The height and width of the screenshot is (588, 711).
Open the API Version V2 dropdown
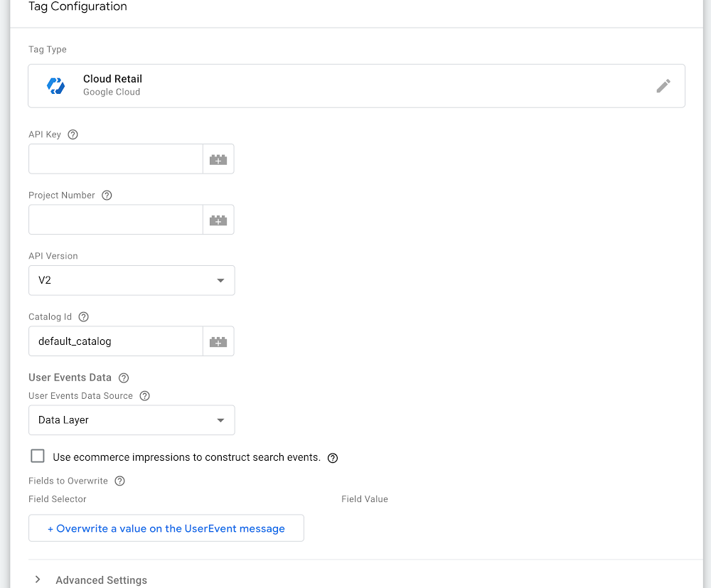[x=132, y=280]
